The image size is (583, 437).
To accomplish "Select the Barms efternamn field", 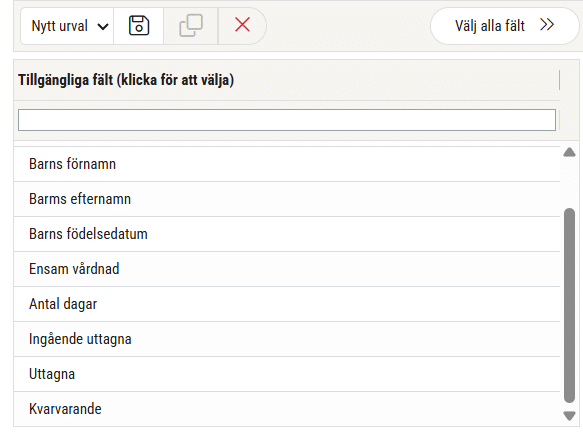I will (x=287, y=199).
